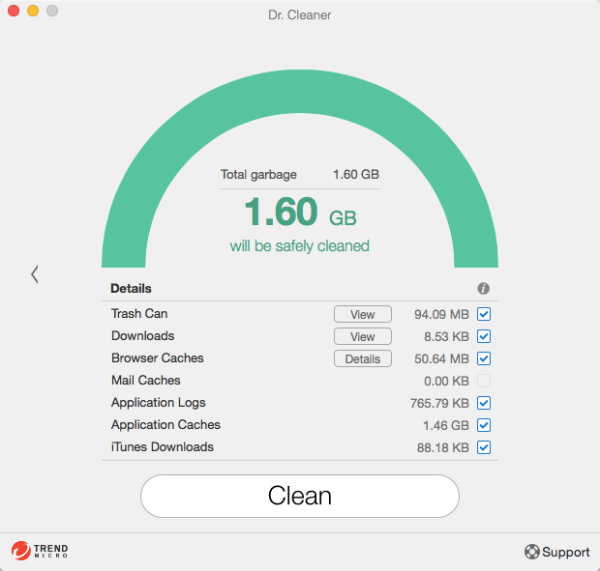Open Browser Caches Details button
Viewport: 600px width, 571px height.
click(363, 359)
